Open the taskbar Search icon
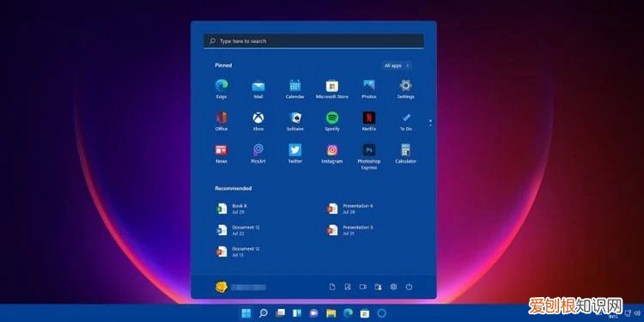Image resolution: width=644 pixels, height=322 pixels. click(x=264, y=313)
